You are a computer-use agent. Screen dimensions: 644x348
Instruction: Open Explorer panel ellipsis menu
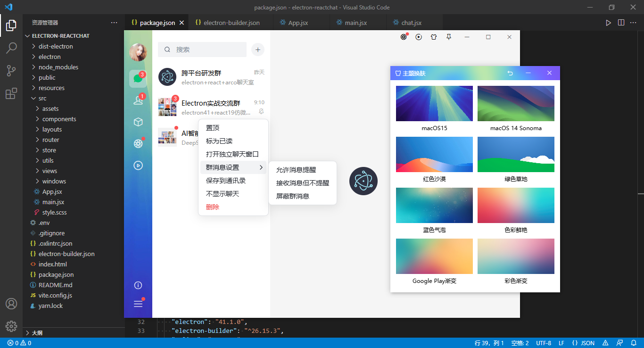click(x=114, y=23)
